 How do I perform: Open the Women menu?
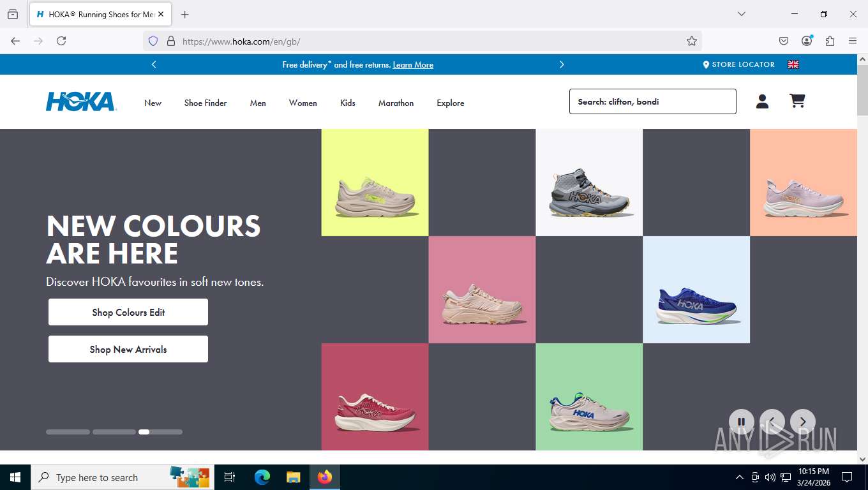(x=303, y=103)
